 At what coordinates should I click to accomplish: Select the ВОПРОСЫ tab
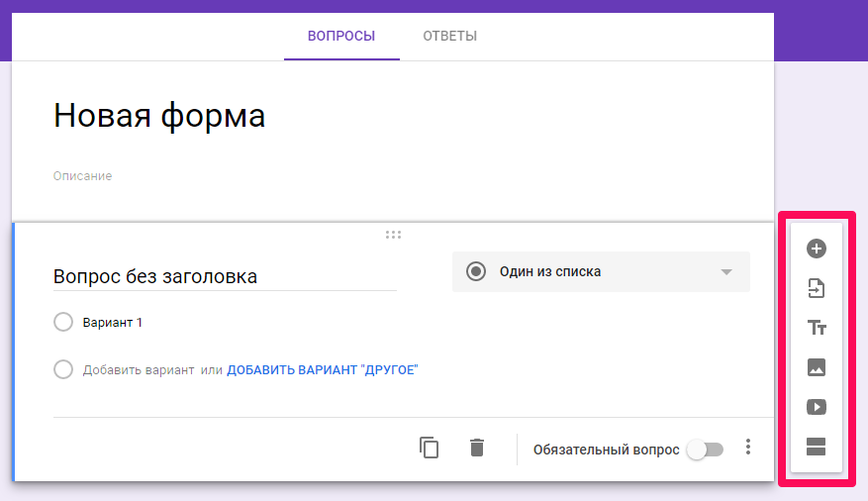pos(341,37)
